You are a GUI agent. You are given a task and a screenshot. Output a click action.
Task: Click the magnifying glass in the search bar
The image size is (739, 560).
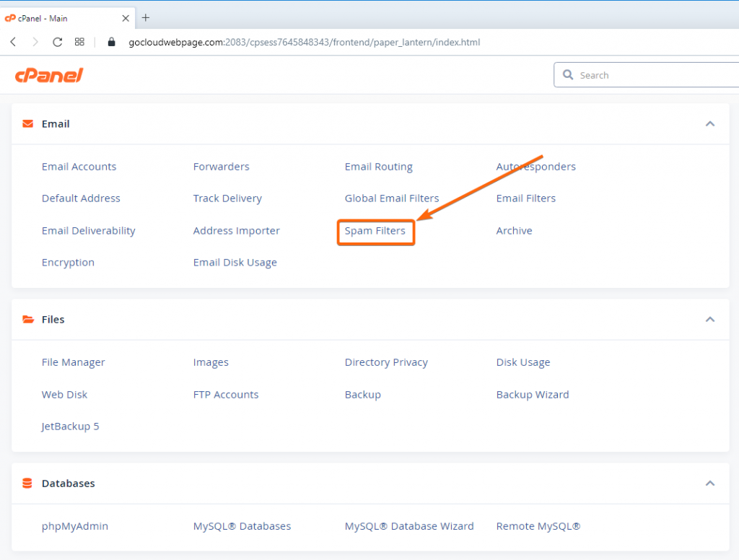coord(569,74)
